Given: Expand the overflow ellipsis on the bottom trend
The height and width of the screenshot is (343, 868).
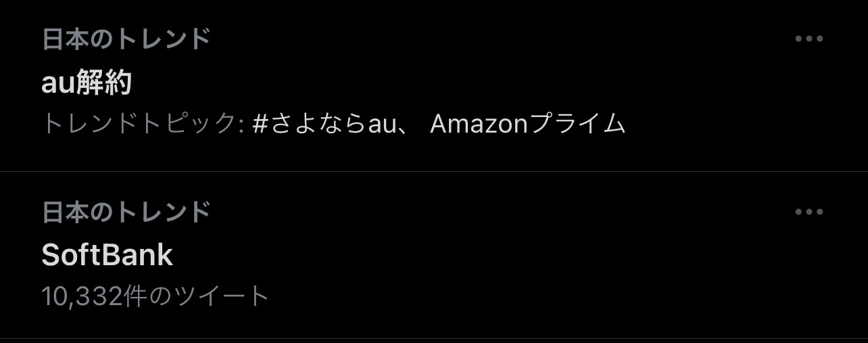Looking at the screenshot, I should [x=809, y=212].
